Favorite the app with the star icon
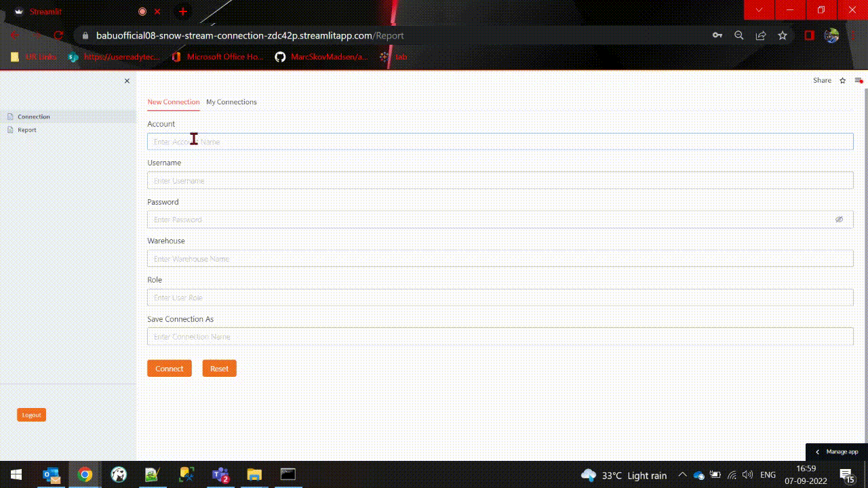 pos(843,81)
